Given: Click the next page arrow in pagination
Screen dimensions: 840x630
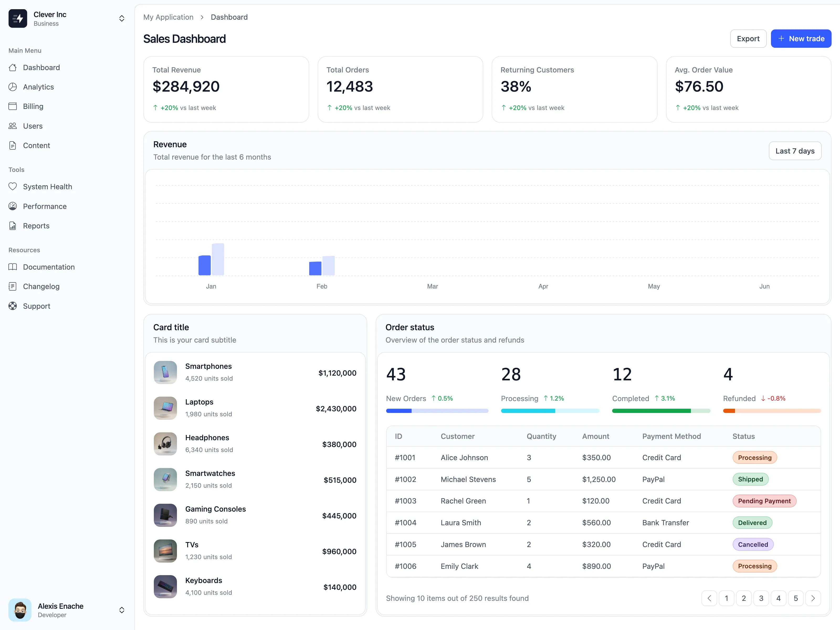Looking at the screenshot, I should (813, 598).
